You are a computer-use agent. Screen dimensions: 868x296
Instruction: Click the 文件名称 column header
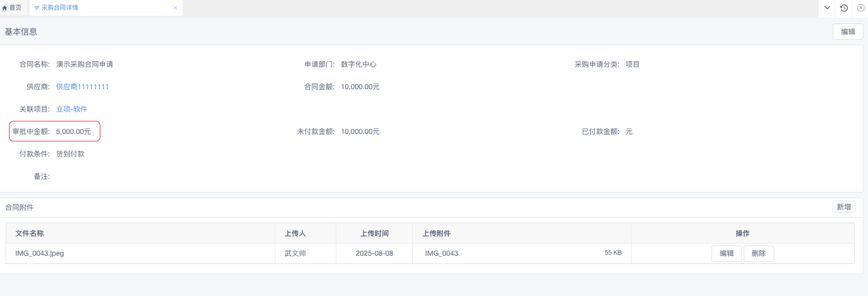pos(30,233)
